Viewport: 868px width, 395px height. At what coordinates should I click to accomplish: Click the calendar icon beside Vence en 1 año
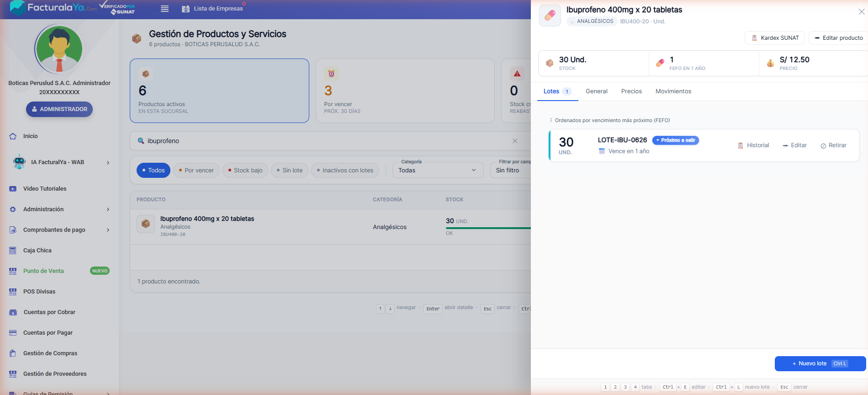602,151
